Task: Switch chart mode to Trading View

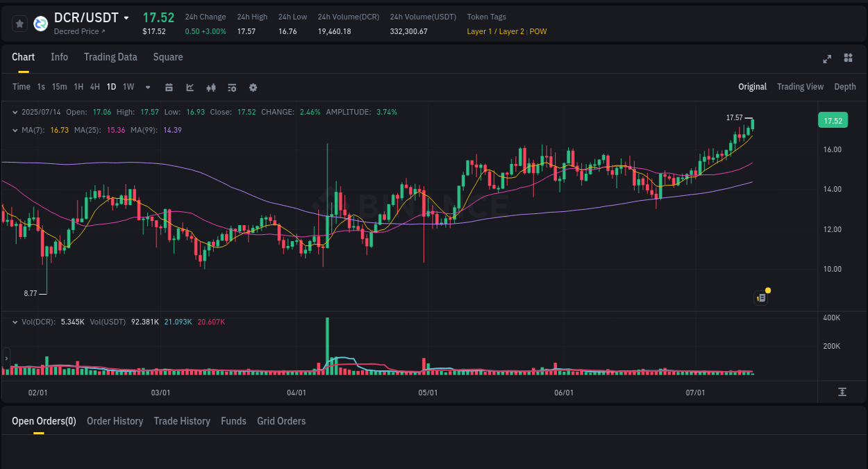Action: [800, 87]
